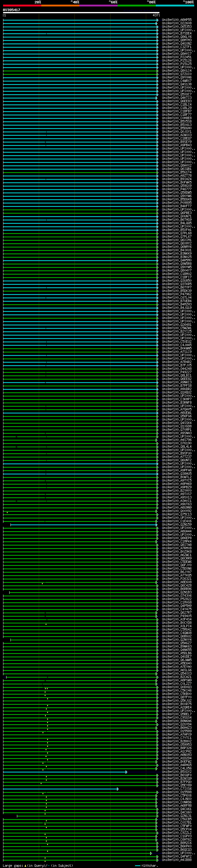197x868 pixels.
Task: Open hit UniRef100_Q86LY6
Action: pyautogui.click(x=177, y=37)
